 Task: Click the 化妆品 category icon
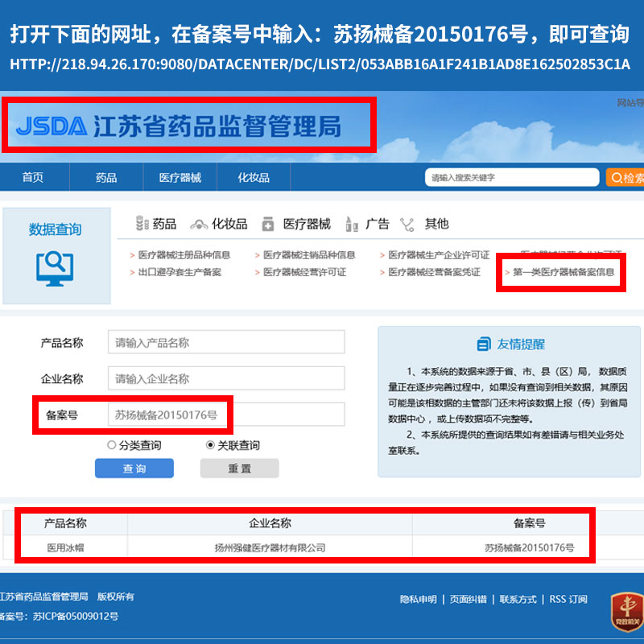point(199,225)
